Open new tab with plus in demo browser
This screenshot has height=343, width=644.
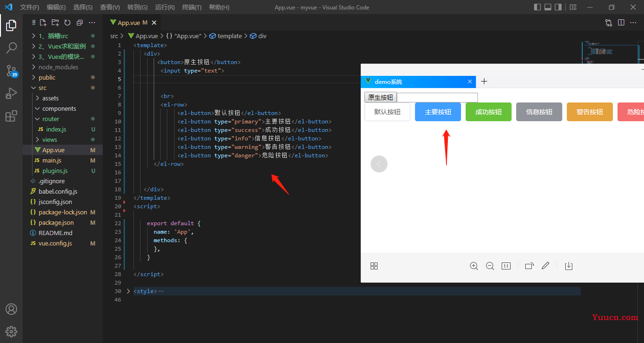[x=484, y=82]
